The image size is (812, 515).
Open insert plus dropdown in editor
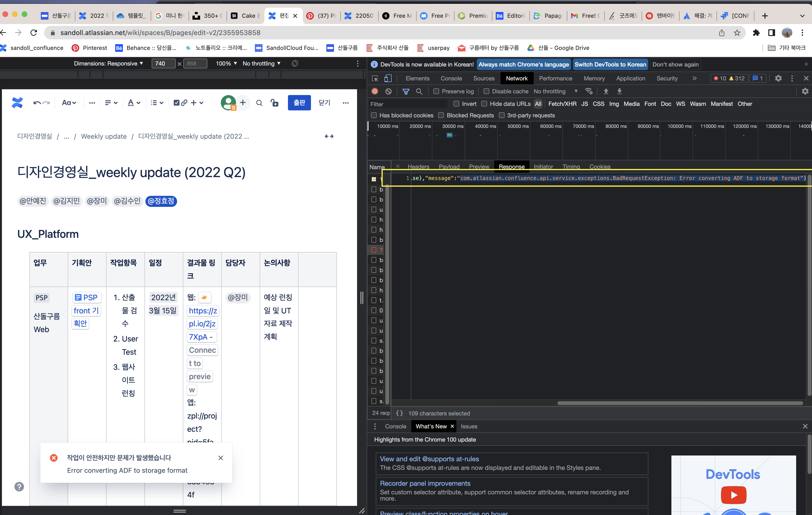click(197, 103)
